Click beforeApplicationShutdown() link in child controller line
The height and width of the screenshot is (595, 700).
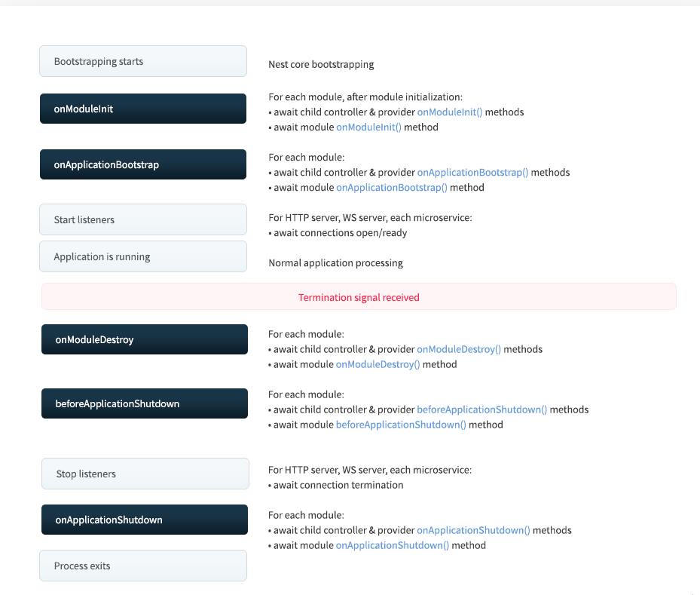click(x=481, y=409)
